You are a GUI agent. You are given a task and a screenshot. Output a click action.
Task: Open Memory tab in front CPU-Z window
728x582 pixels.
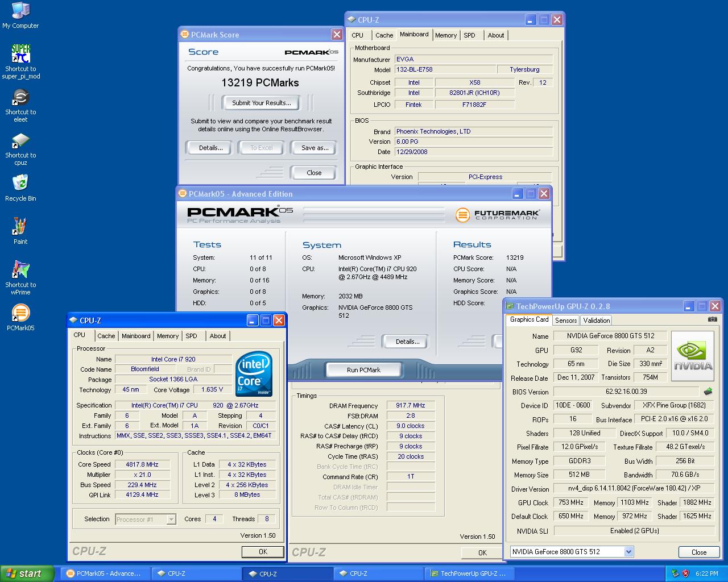168,336
